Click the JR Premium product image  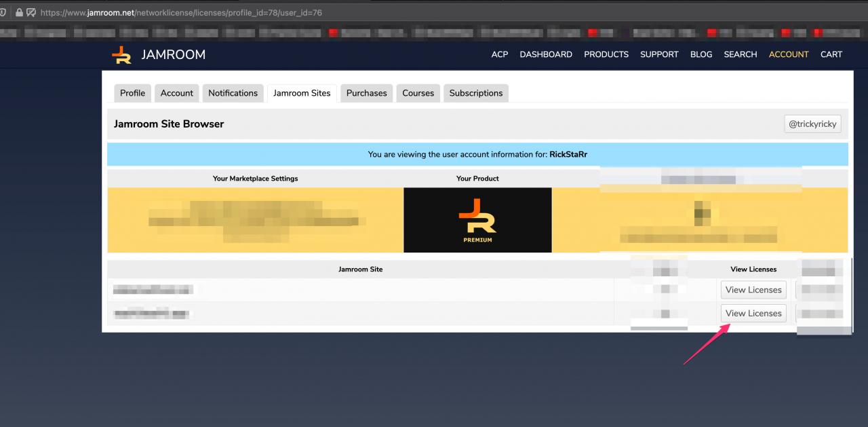pos(478,220)
